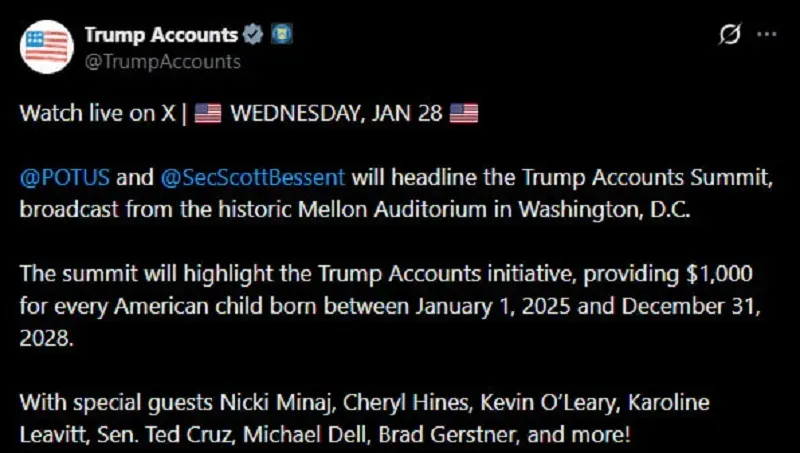This screenshot has width=800, height=453.
Task: Click the flag emoji after JAN 28
Action: pos(464,113)
